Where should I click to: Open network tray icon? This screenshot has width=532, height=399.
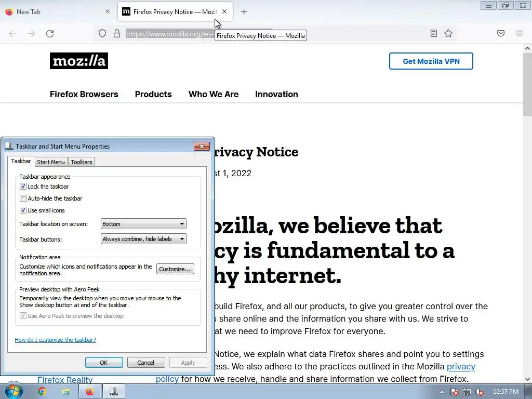[x=467, y=392]
